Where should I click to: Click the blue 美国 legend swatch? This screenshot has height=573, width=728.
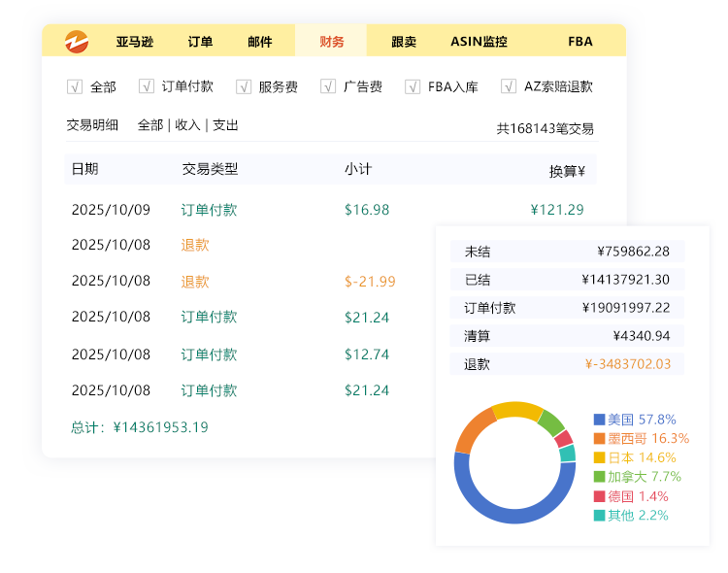[x=599, y=420]
